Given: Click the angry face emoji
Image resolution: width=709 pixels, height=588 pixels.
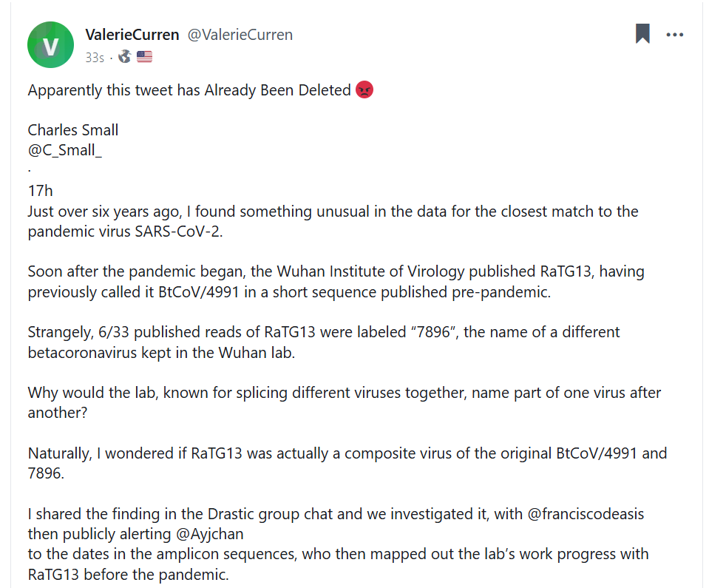Looking at the screenshot, I should pyautogui.click(x=364, y=89).
